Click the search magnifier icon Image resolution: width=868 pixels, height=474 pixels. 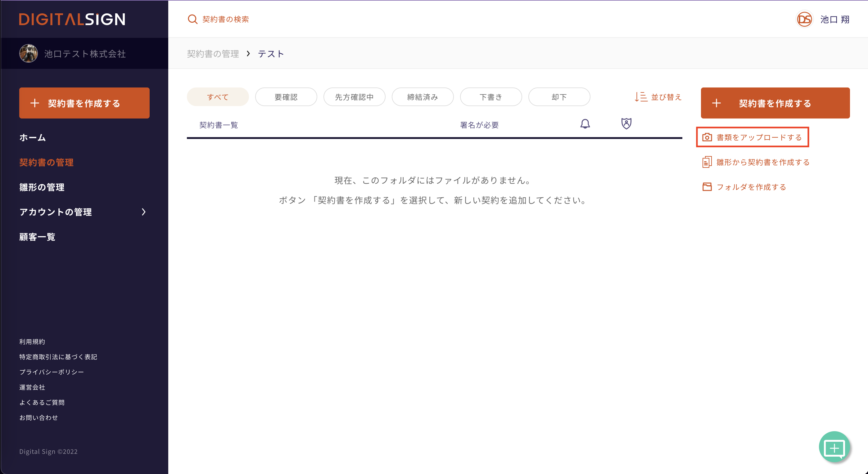pos(192,19)
